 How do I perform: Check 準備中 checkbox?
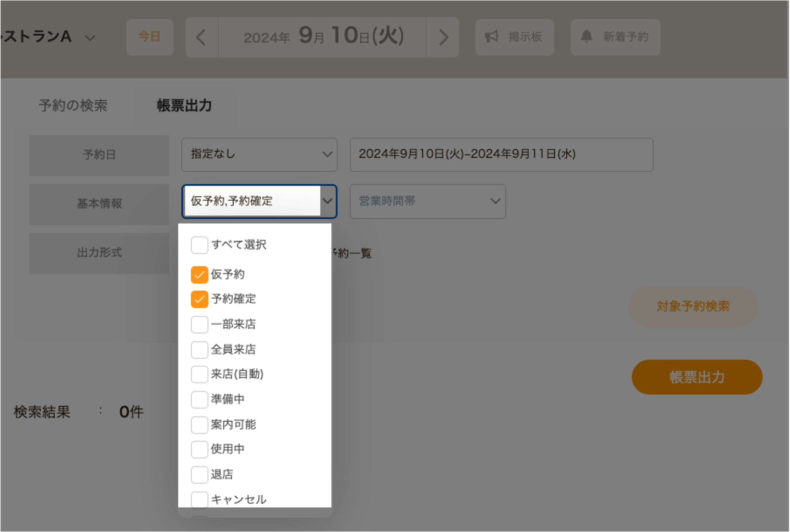[x=199, y=400]
